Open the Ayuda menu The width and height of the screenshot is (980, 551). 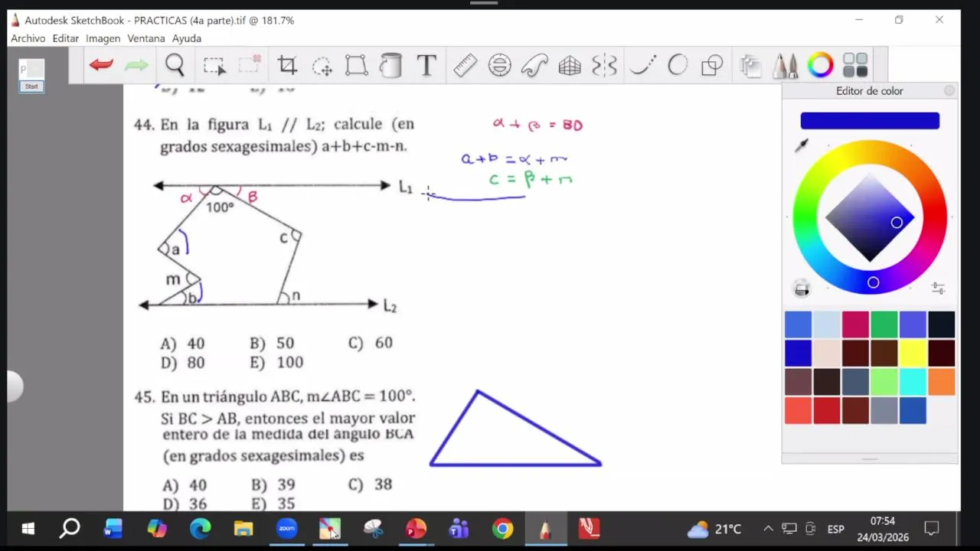point(187,38)
